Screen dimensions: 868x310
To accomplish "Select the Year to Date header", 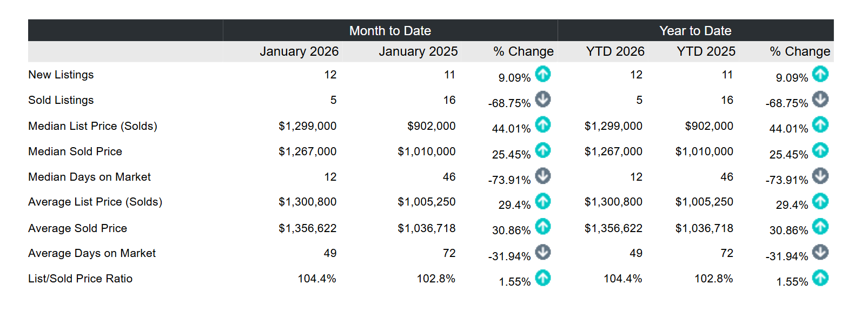I will point(695,31).
